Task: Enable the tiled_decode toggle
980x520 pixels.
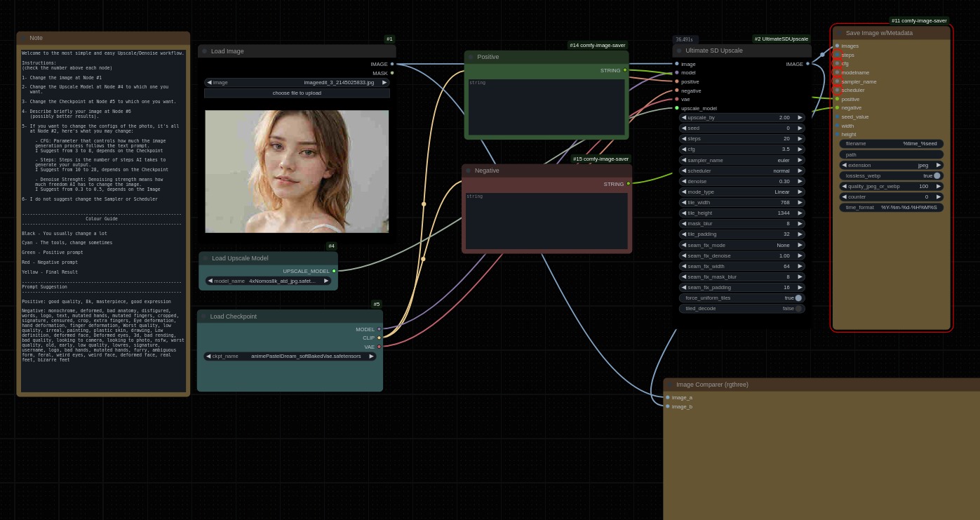Action: [x=798, y=308]
